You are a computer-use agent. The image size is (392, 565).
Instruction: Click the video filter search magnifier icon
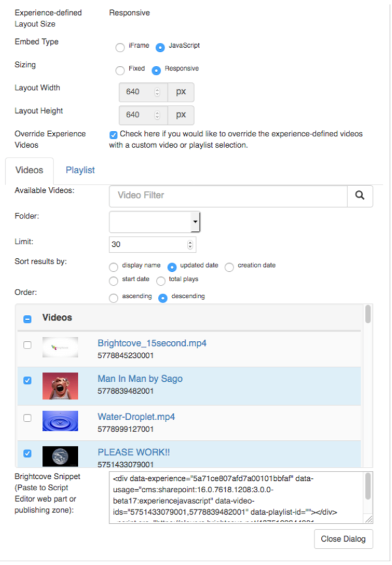point(359,196)
